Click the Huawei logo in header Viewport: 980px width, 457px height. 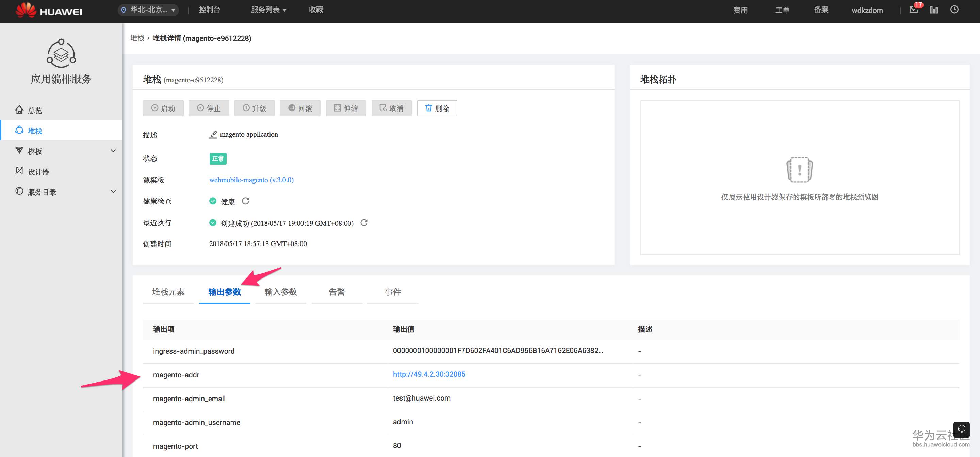coord(49,10)
